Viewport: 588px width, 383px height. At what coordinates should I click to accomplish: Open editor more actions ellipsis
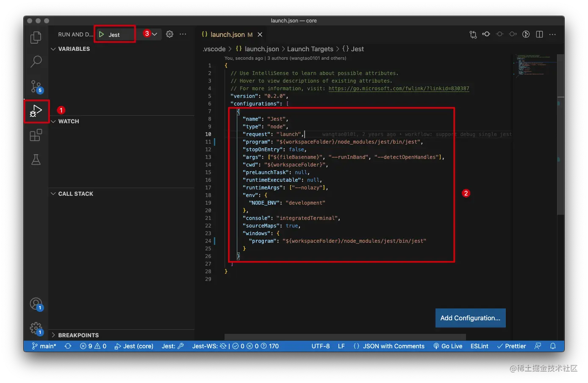coord(552,34)
